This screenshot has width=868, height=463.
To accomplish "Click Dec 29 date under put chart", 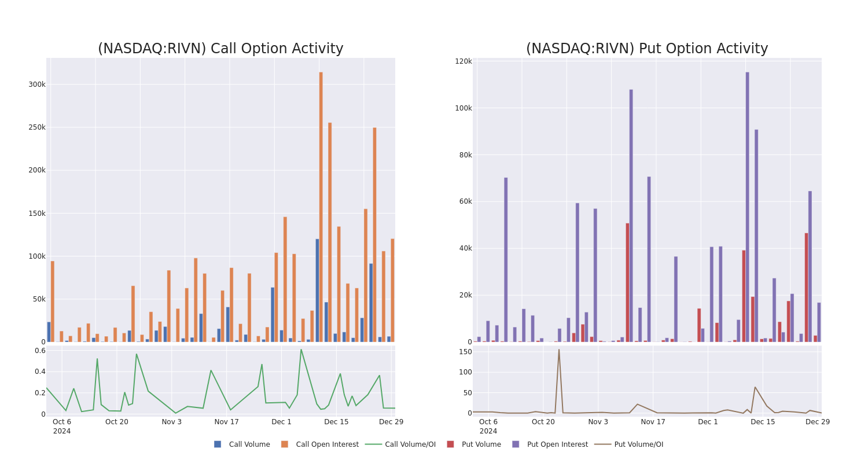I will tap(818, 422).
